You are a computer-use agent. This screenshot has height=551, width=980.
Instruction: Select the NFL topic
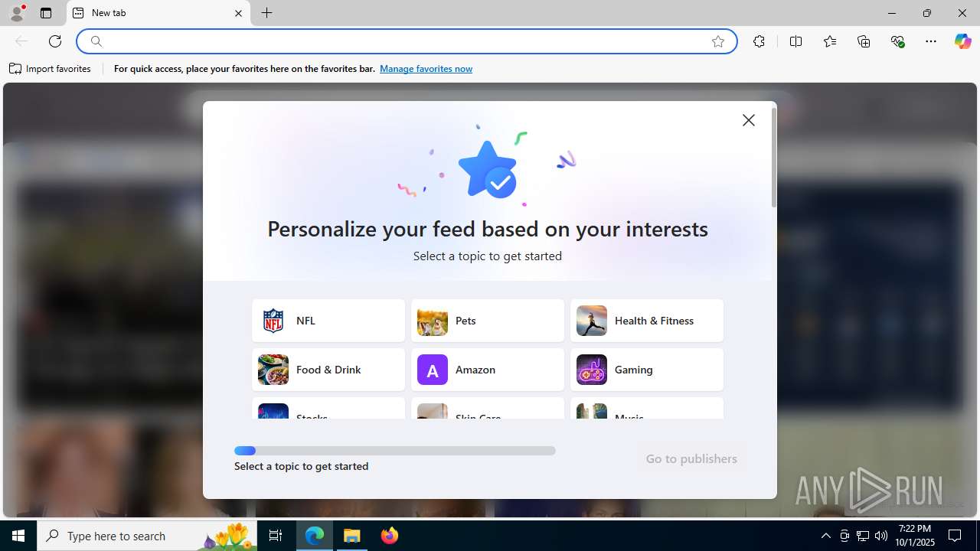click(328, 321)
